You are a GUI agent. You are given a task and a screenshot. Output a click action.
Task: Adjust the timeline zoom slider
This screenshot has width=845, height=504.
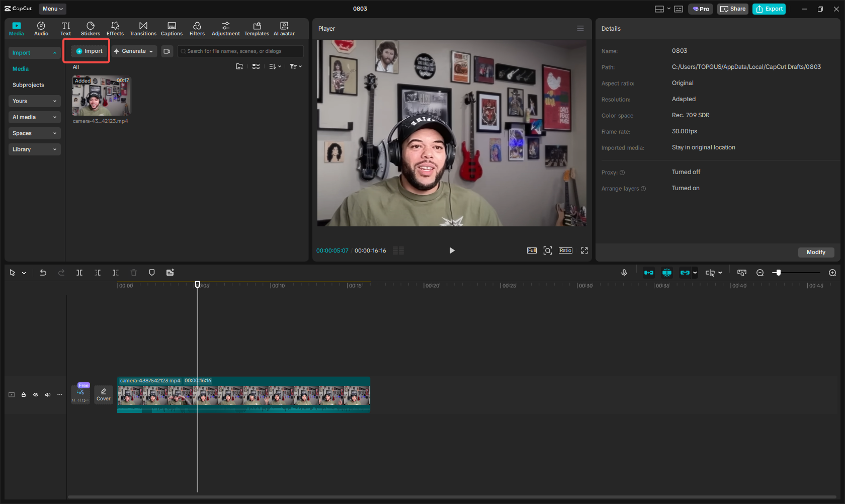click(778, 272)
